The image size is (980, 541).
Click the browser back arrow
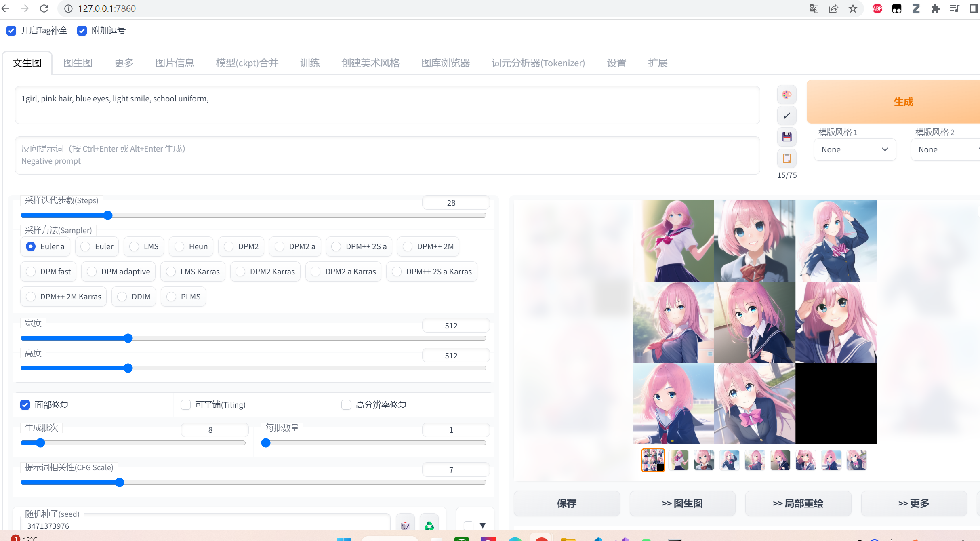(x=6, y=8)
